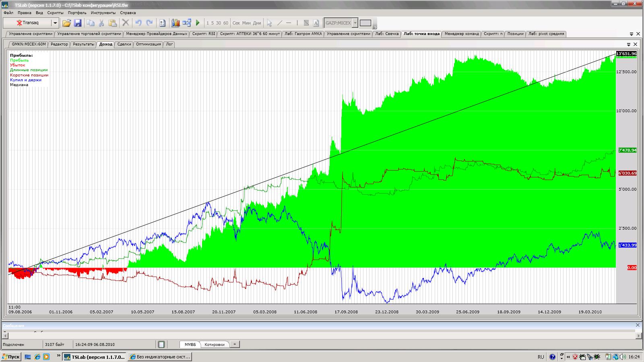The width and height of the screenshot is (644, 362).
Task: Select the cursor pointer tool
Action: pos(269,23)
